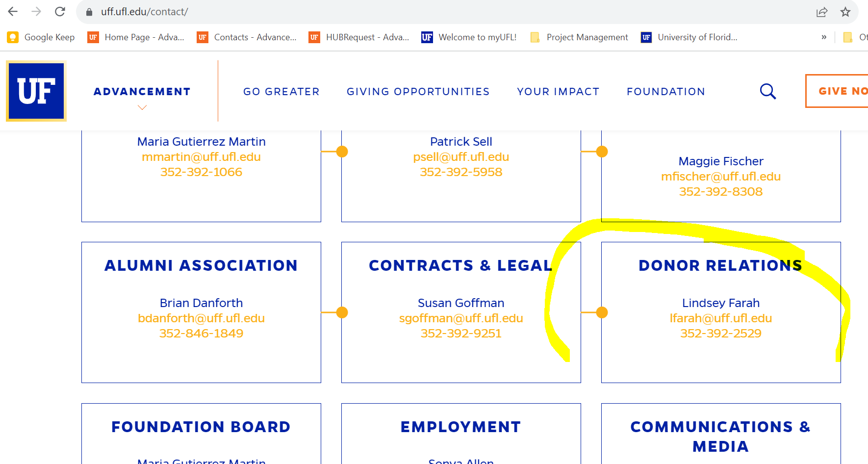Show the hidden bookmarks overflow chevron
This screenshot has width=868, height=464.
824,37
